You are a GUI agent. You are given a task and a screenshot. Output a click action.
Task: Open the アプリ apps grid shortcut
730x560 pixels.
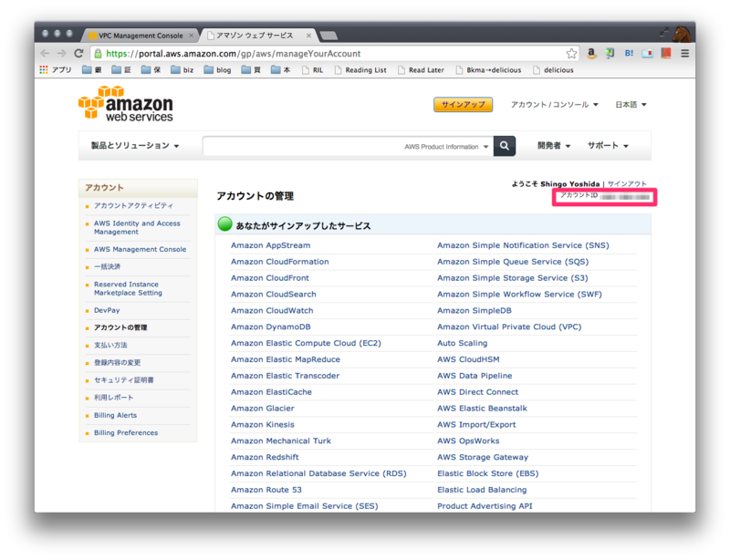(x=56, y=70)
